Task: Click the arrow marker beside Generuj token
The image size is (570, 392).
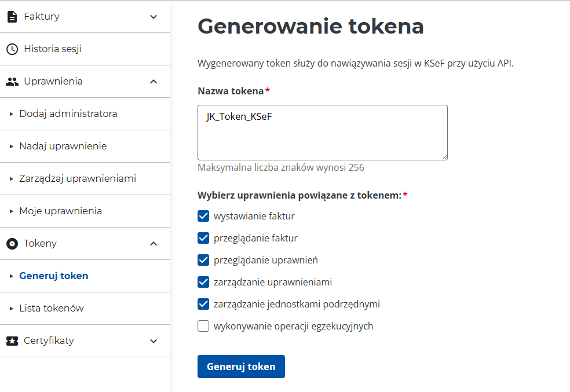Action: (x=12, y=276)
